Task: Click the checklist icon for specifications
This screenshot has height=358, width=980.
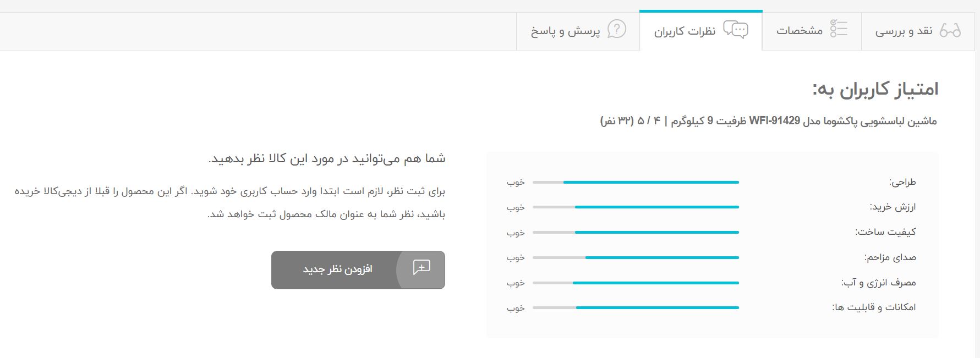Action: (x=839, y=29)
